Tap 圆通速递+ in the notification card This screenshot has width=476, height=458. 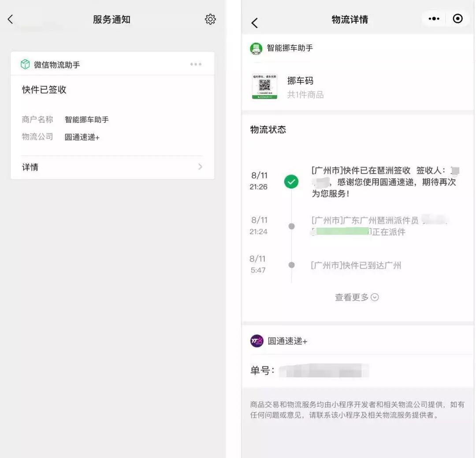(82, 137)
